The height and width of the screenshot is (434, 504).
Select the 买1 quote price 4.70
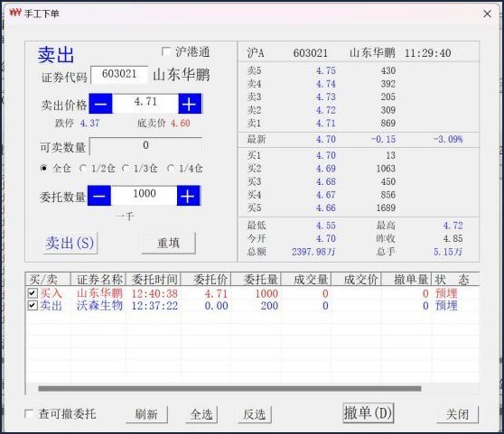[x=326, y=155]
